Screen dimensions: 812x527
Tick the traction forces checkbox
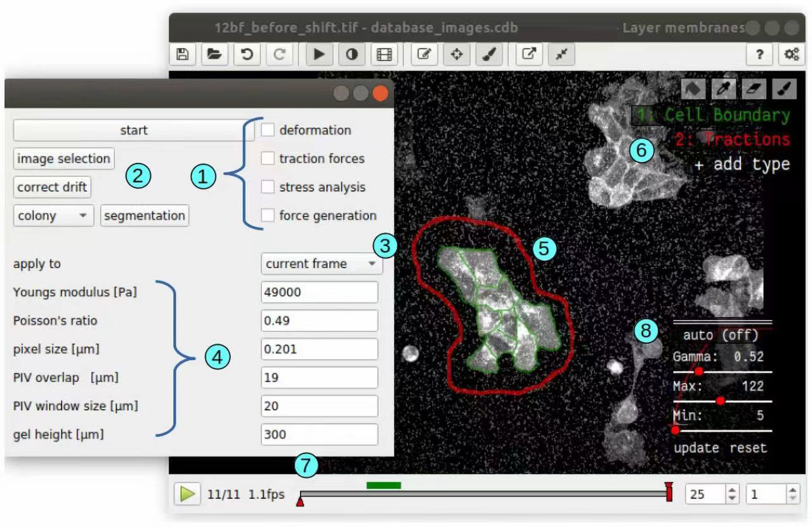point(268,159)
